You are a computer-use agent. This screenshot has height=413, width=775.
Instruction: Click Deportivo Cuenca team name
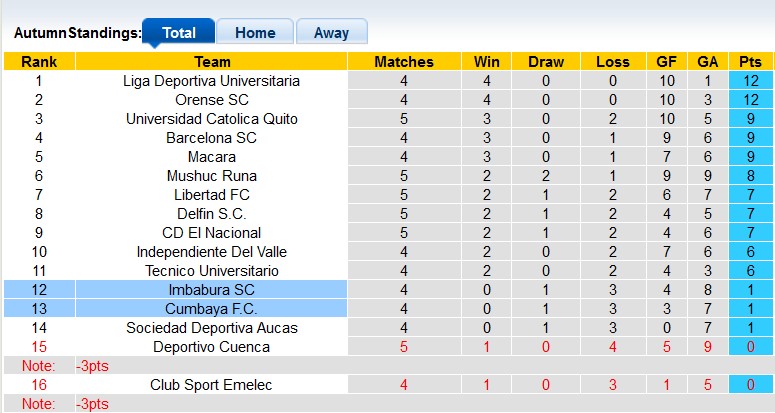tap(212, 347)
